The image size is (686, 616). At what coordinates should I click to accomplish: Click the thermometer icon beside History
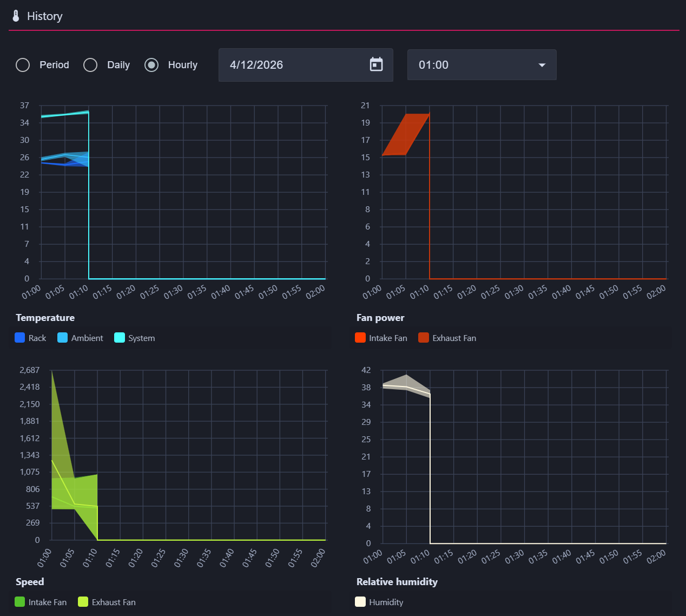(x=16, y=16)
